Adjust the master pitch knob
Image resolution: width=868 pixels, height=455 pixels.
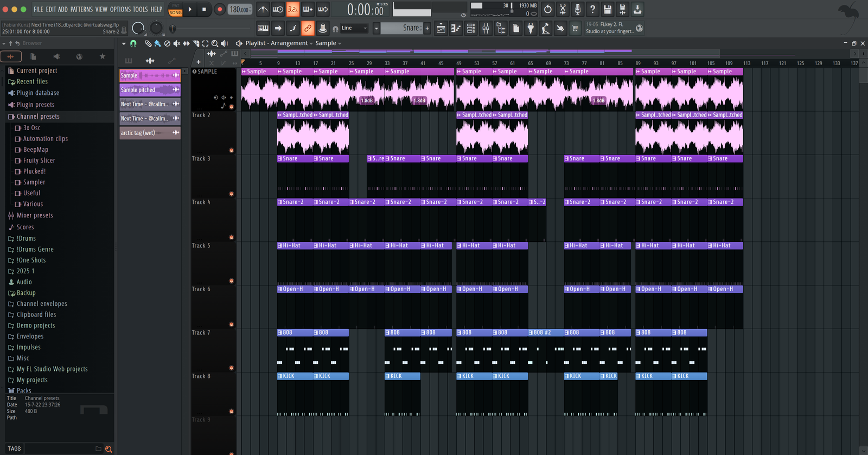[x=156, y=28]
